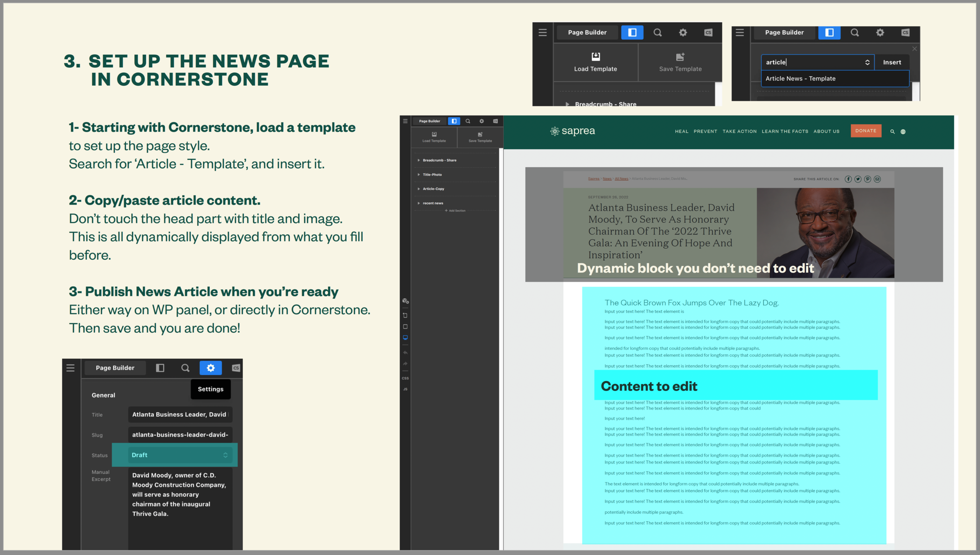Click large Save Template in top toolbar screenshot
980x555 pixels.
(x=680, y=62)
